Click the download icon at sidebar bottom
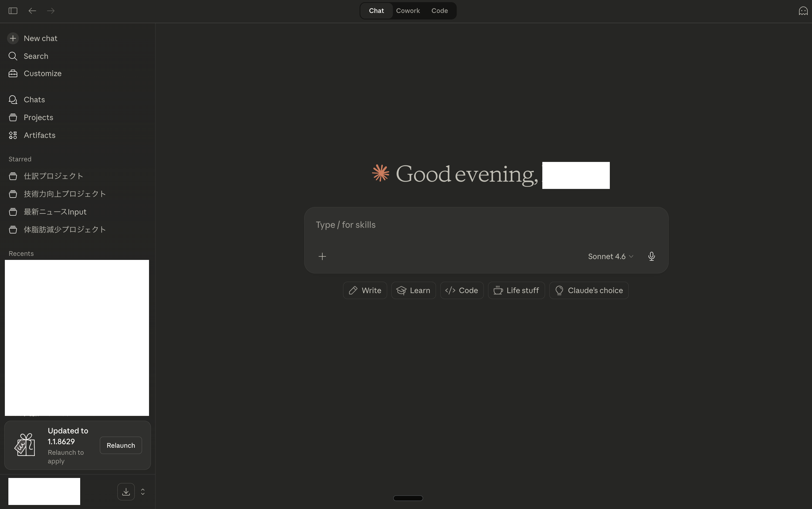The width and height of the screenshot is (812, 509). (x=126, y=492)
